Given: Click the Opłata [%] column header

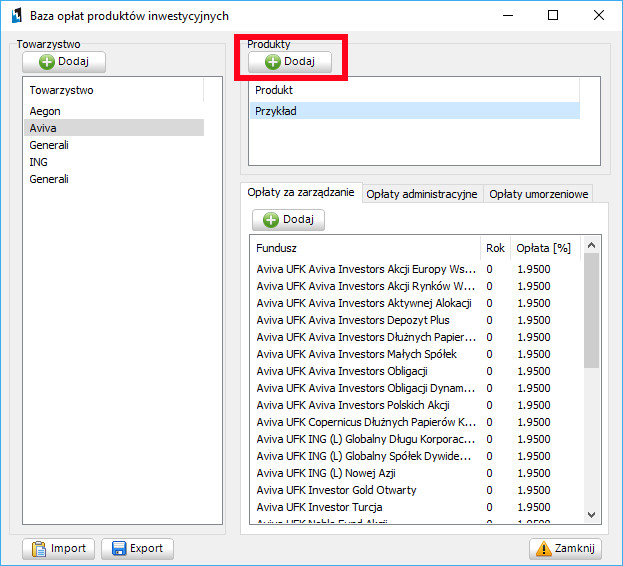Looking at the screenshot, I should coord(543,247).
